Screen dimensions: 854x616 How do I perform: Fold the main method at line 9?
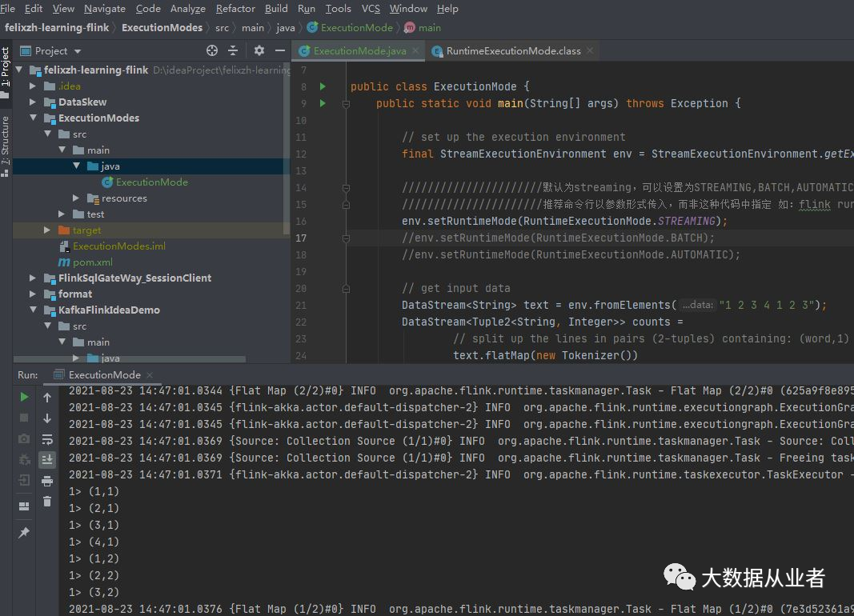pos(346,104)
